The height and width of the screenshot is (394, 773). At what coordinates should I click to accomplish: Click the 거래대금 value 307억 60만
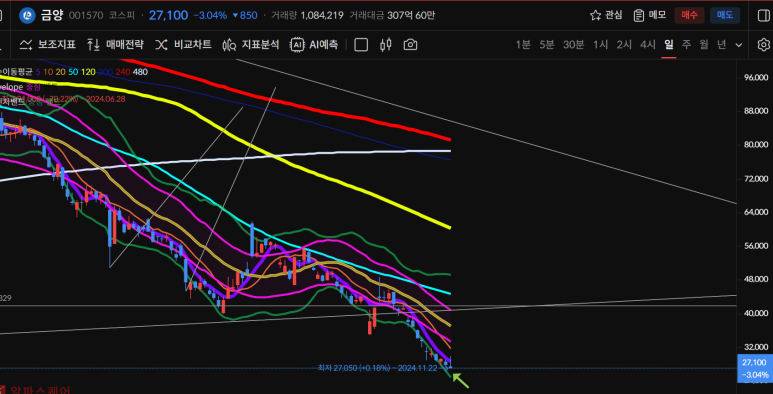[x=411, y=15]
